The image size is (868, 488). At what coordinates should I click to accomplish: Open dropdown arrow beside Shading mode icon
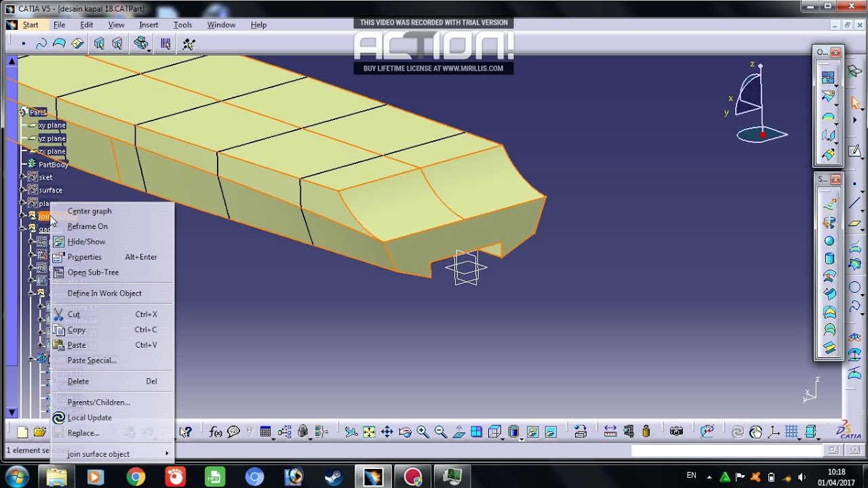(521, 438)
